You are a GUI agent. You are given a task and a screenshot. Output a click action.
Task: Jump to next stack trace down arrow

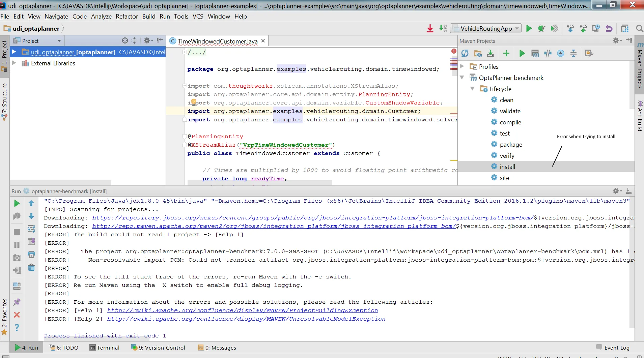[31, 216]
